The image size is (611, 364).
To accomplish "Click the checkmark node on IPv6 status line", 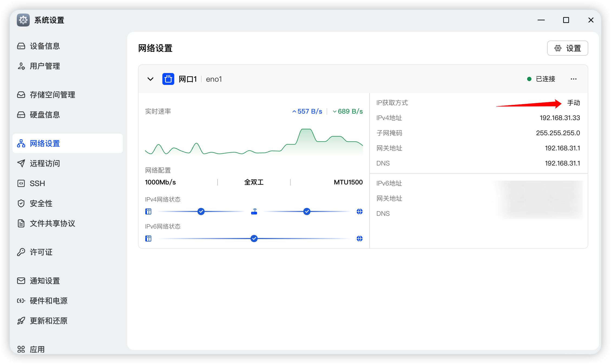I will click(254, 239).
